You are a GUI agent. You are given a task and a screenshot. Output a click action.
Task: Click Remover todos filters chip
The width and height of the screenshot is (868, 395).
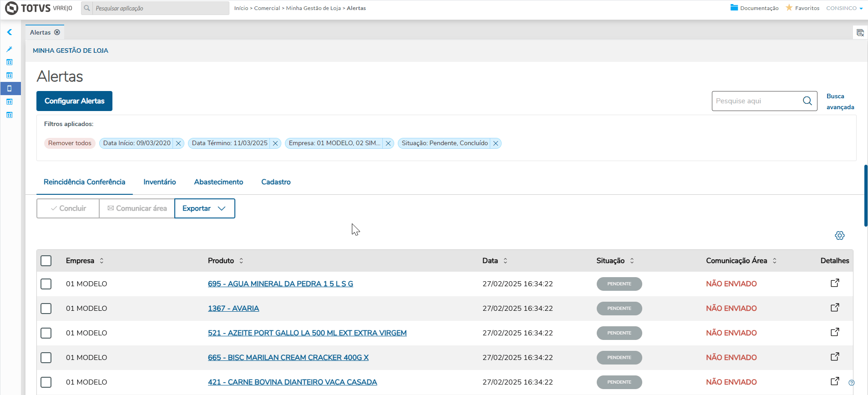[x=70, y=143]
